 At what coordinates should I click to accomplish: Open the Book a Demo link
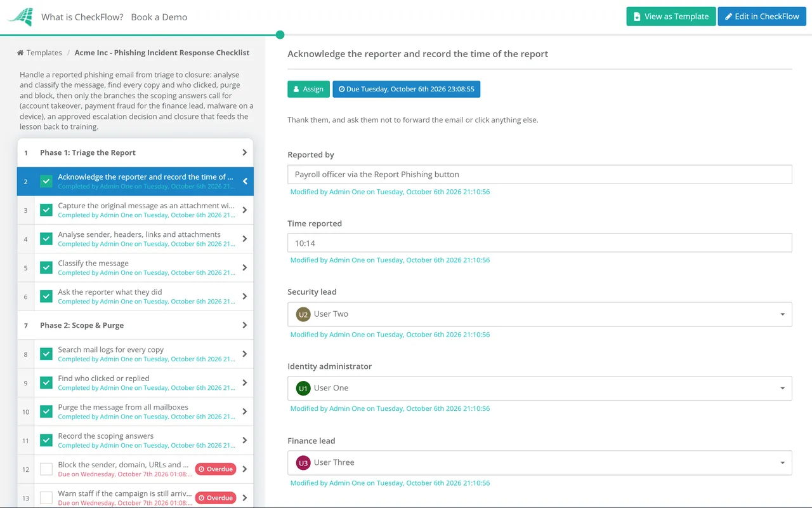tap(159, 17)
